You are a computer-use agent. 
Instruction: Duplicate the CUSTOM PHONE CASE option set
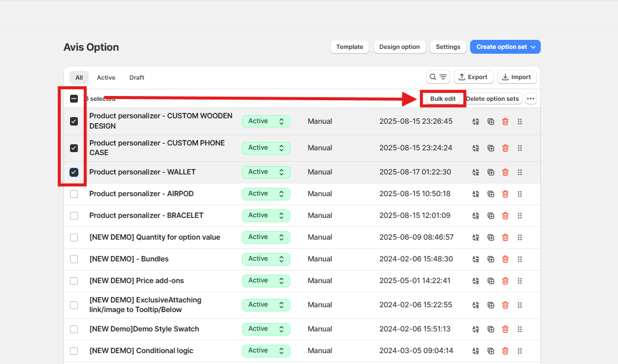pyautogui.click(x=491, y=148)
